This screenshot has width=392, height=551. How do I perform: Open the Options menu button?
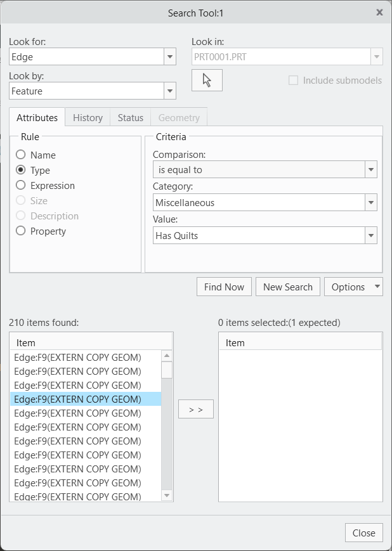tap(353, 287)
